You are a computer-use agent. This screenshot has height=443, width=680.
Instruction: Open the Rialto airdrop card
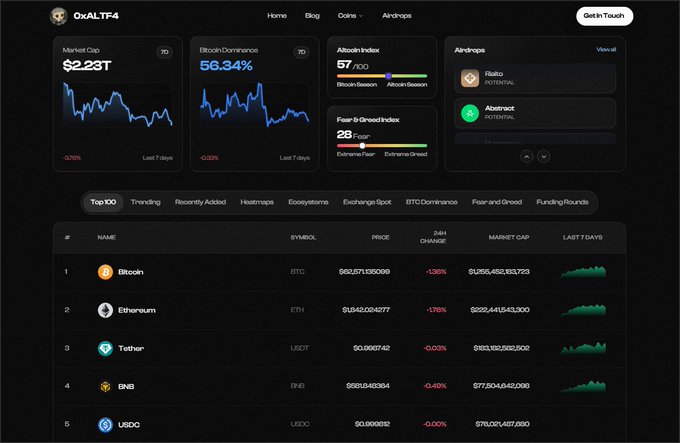pyautogui.click(x=535, y=78)
